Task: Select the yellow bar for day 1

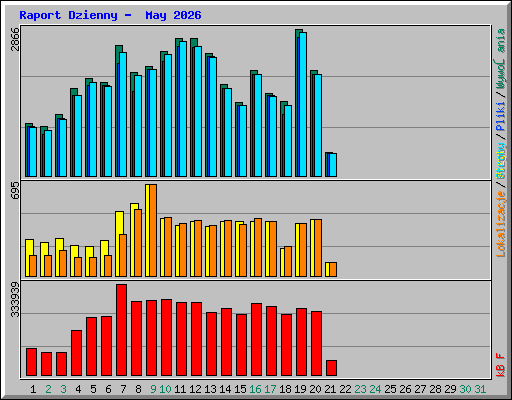Action: pyautogui.click(x=28, y=258)
